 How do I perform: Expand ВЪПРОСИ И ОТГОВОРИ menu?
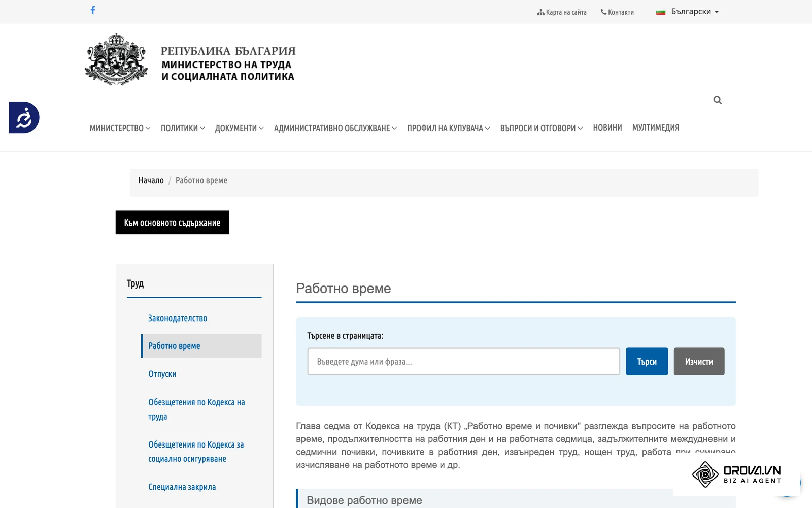pyautogui.click(x=541, y=128)
